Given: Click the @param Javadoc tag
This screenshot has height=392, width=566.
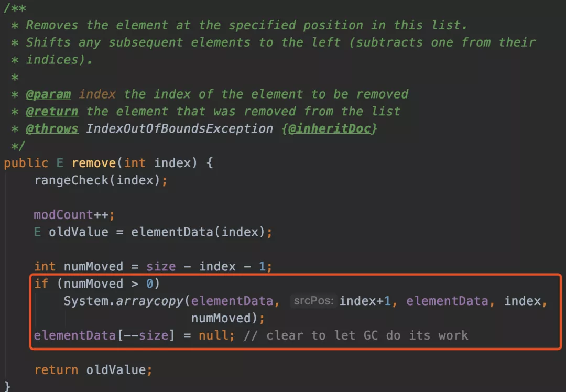Looking at the screenshot, I should (48, 94).
